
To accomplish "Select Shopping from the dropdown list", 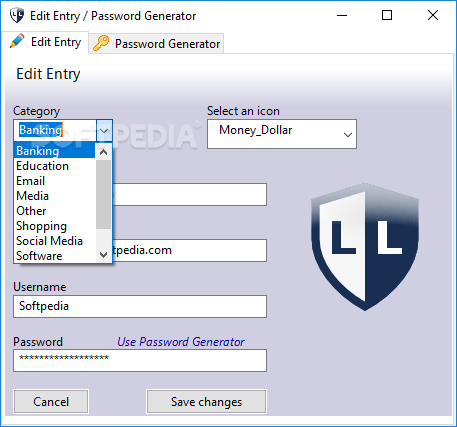I will 54,226.
